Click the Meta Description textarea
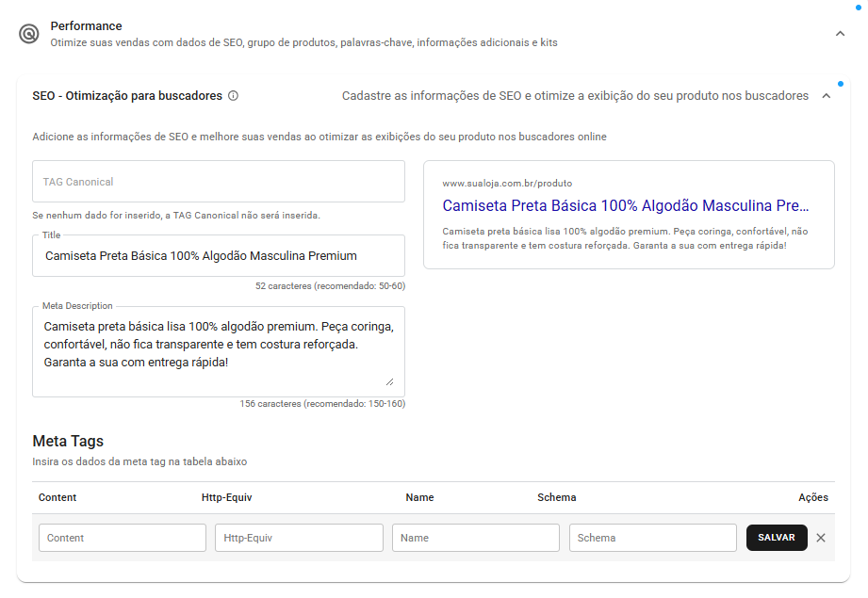The height and width of the screenshot is (598, 868). point(219,351)
